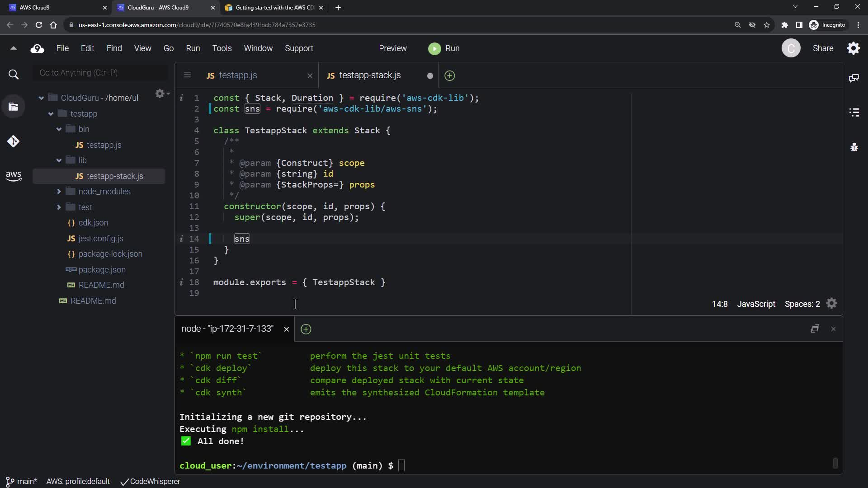Viewport: 868px width, 488px height.
Task: Open the Source Control git panel icon
Action: coord(13,141)
